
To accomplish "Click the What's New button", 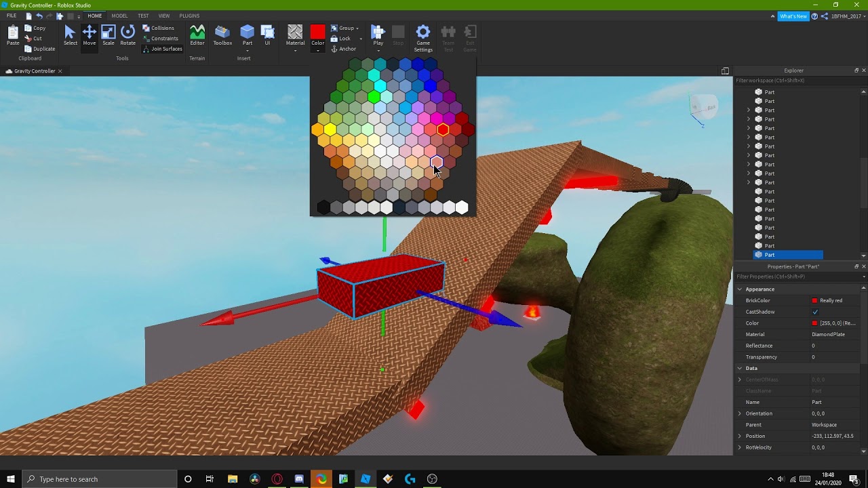I will pyautogui.click(x=793, y=16).
